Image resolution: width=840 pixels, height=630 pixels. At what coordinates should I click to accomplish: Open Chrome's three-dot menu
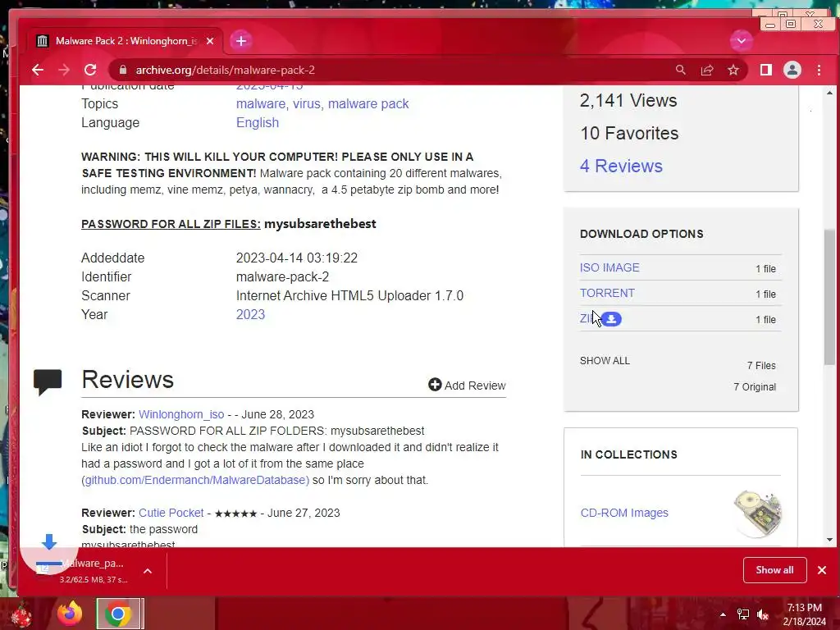point(819,71)
